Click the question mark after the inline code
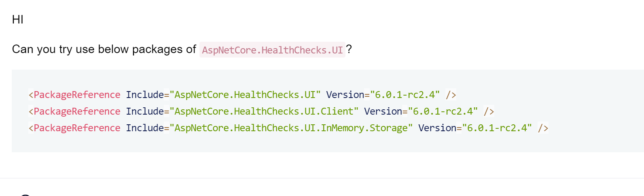Screen dimensions: 644x196 coord(349,49)
